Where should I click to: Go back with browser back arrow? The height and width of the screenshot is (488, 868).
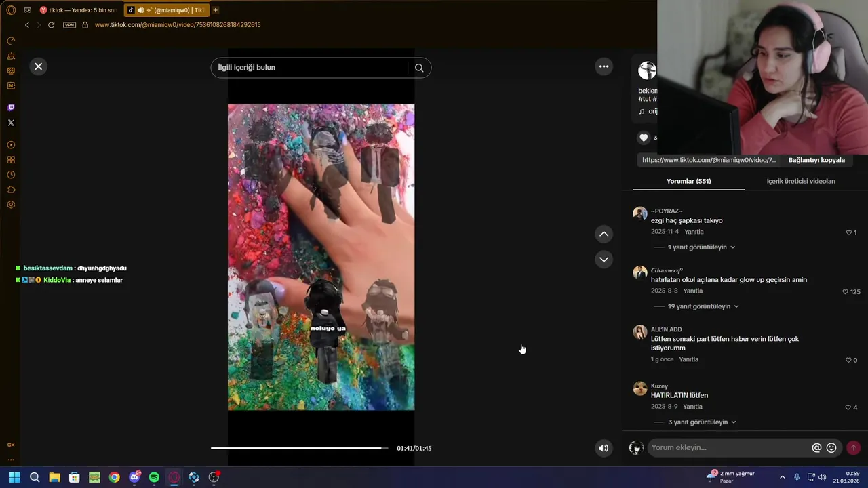(x=26, y=25)
